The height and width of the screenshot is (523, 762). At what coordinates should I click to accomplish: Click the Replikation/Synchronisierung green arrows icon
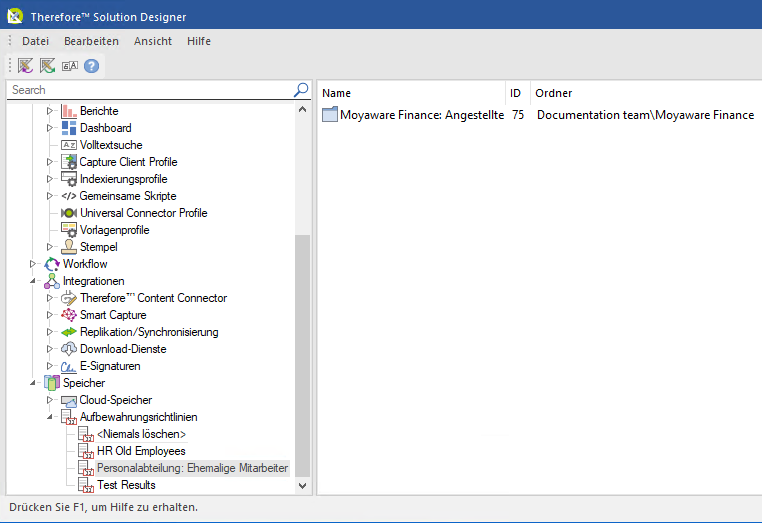tap(69, 332)
